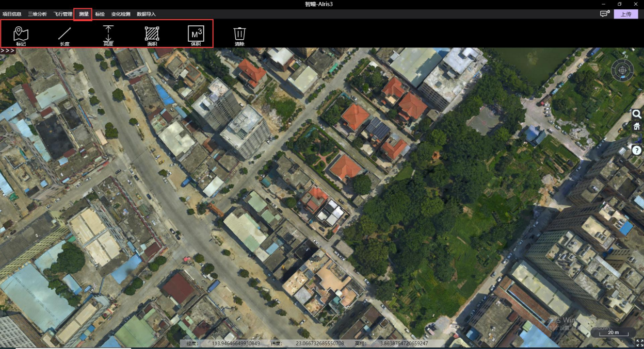Screen dimensions: 644x349
Task: Click the purple 上传 upload button
Action: [x=625, y=14]
